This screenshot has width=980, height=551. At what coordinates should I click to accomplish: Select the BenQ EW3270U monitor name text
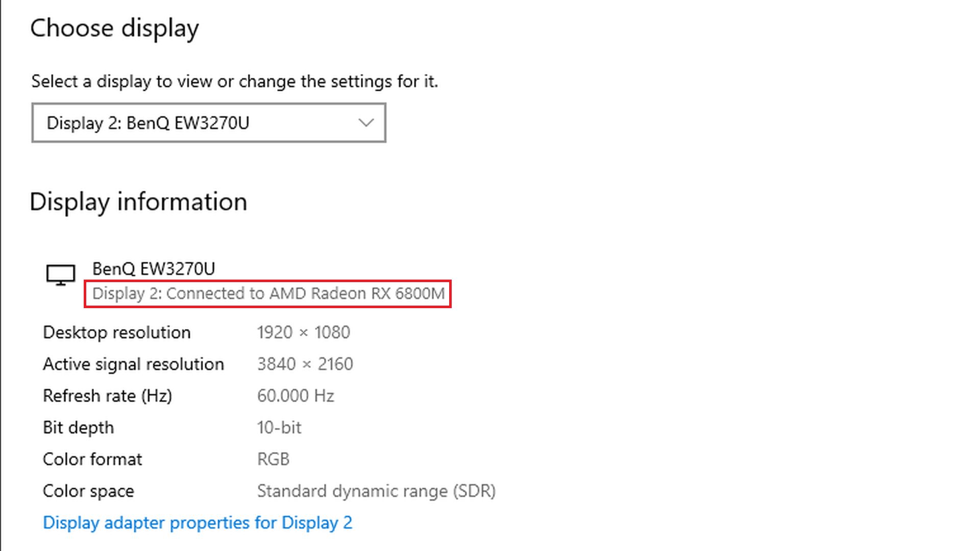click(154, 269)
